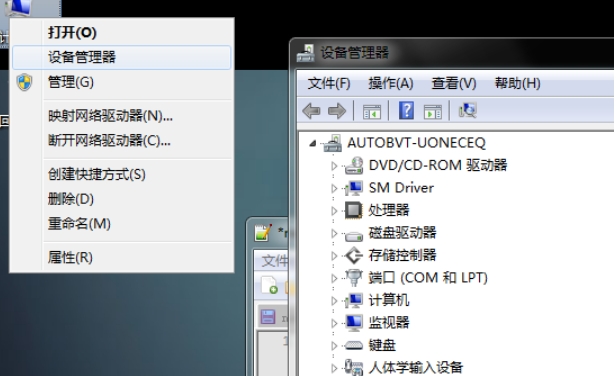Choose 删除(D) from the context menu
The image size is (616, 376).
coord(122,199)
